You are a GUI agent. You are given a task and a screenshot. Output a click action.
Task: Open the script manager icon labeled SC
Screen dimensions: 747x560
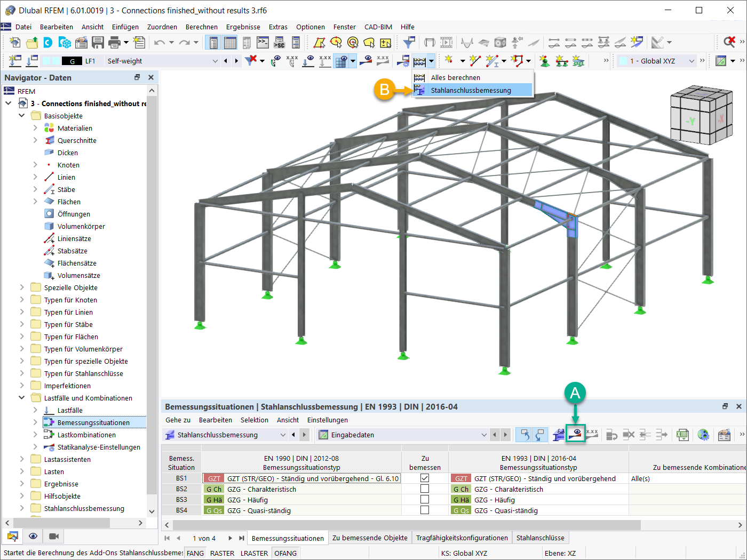point(279,43)
